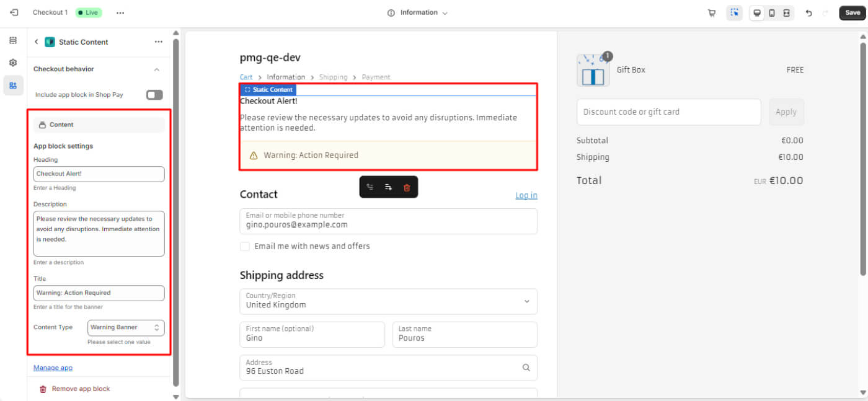The image size is (868, 401).
Task: Click the left panel vertical scrollbar
Action: click(x=175, y=211)
